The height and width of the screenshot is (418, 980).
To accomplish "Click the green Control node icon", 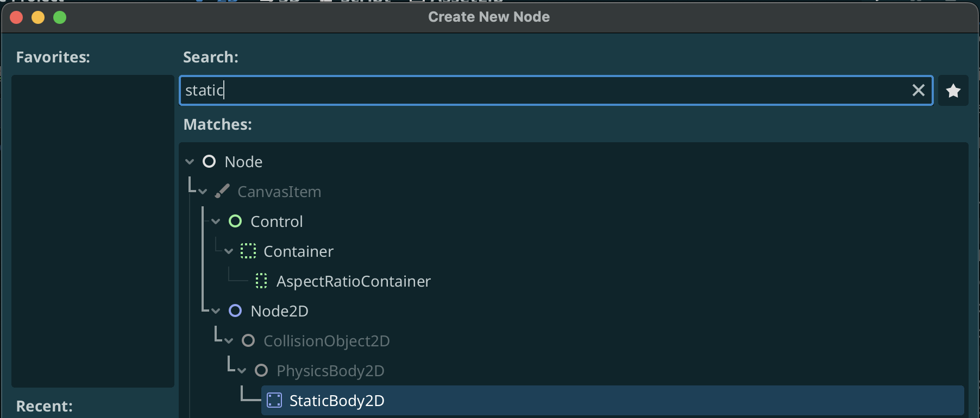I will tap(235, 221).
